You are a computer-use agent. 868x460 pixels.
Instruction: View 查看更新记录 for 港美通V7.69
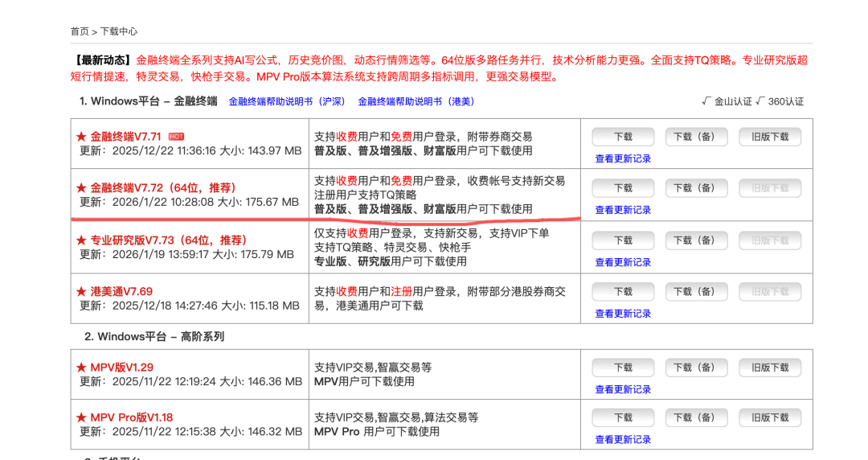(x=623, y=314)
